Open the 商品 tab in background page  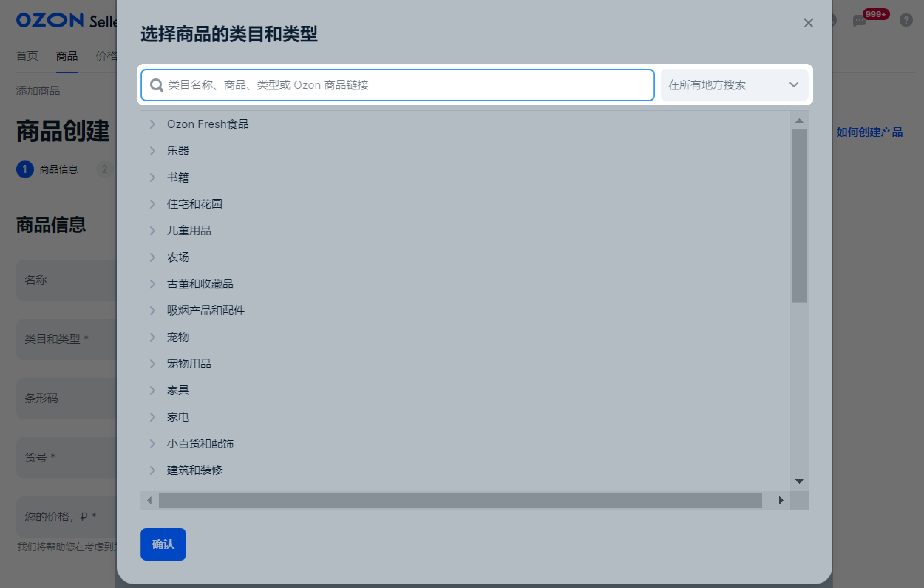67,56
